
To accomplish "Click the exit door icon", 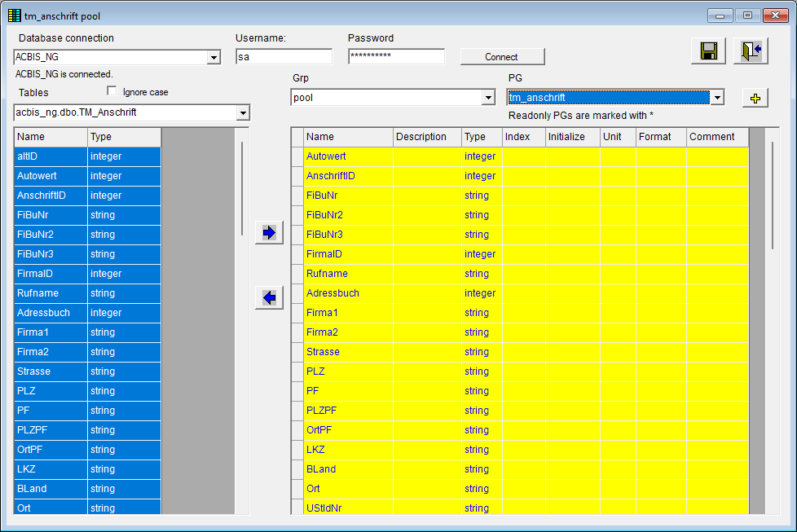I will (748, 51).
